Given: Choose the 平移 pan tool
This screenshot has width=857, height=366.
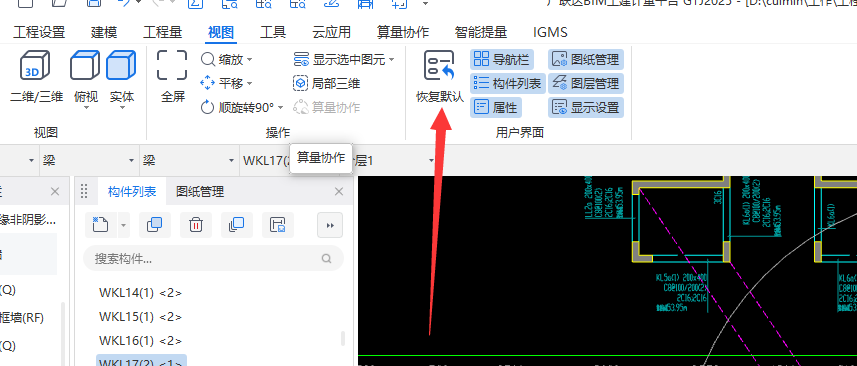Looking at the screenshot, I should (222, 83).
